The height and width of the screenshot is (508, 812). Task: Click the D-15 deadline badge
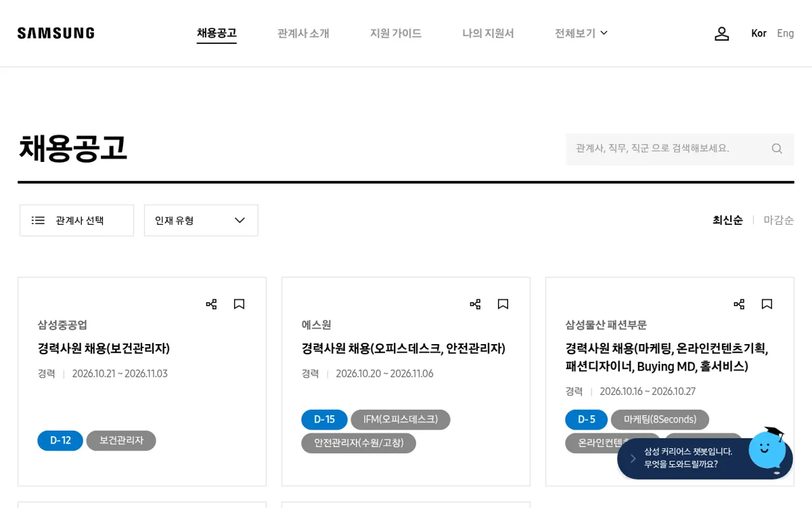(x=324, y=419)
